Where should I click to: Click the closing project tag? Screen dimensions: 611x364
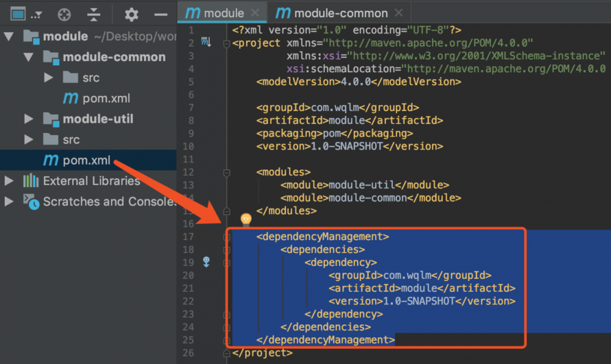click(262, 353)
